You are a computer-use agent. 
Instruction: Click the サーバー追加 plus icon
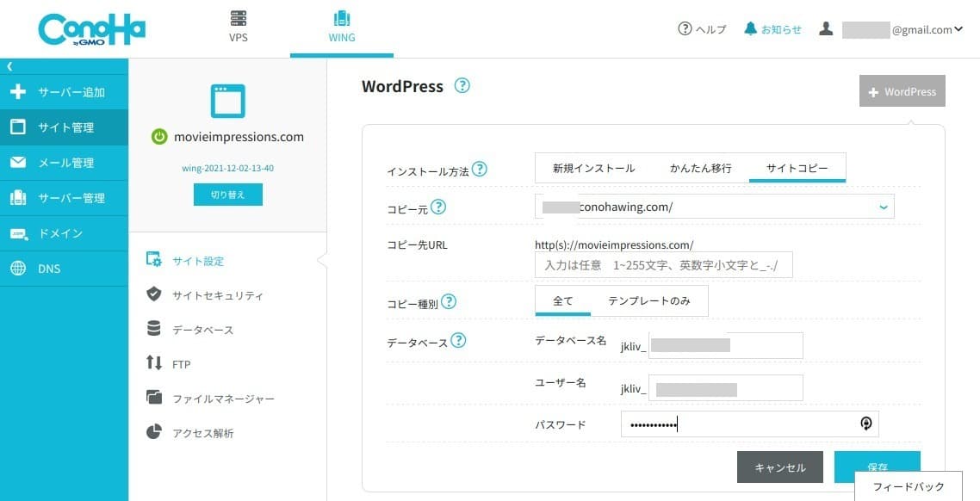pos(18,92)
